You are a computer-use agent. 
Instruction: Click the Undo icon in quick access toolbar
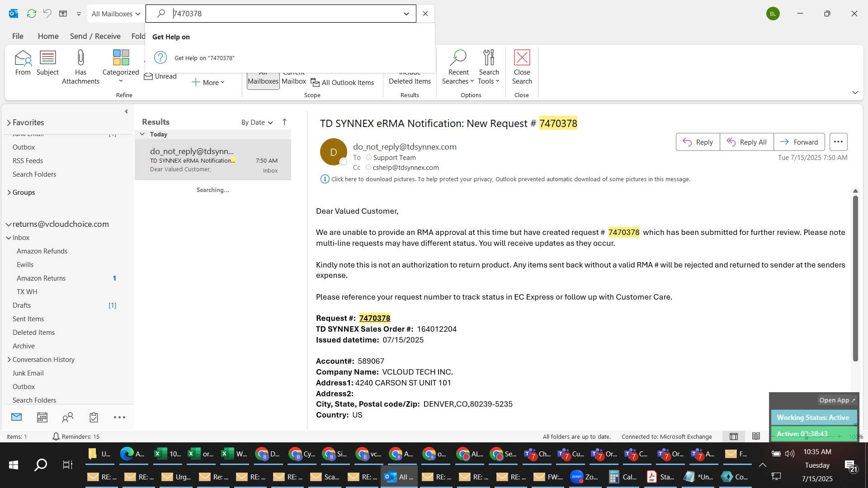(x=47, y=14)
